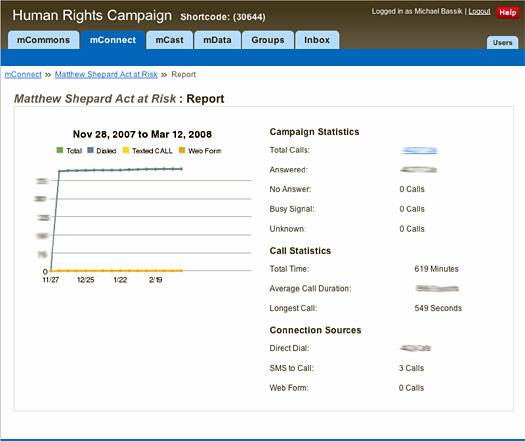525x441 pixels.
Task: Click the Campaign Statistics heading
Action: tap(314, 132)
